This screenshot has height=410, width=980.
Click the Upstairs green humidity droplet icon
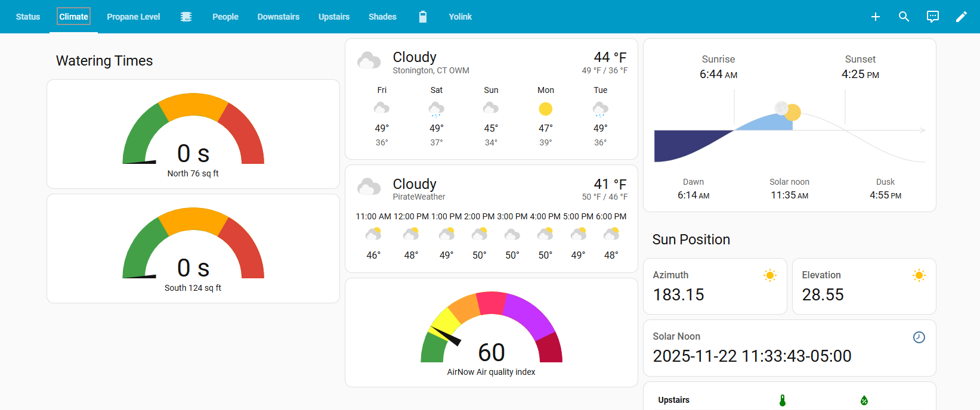pyautogui.click(x=864, y=400)
